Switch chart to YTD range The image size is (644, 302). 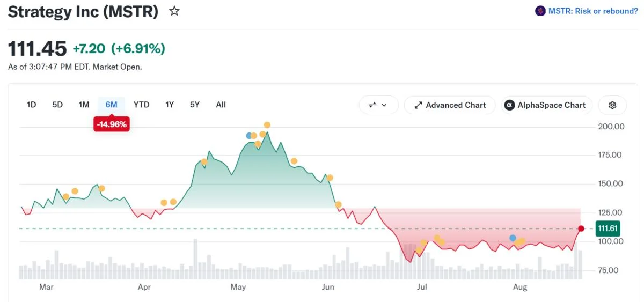point(142,105)
